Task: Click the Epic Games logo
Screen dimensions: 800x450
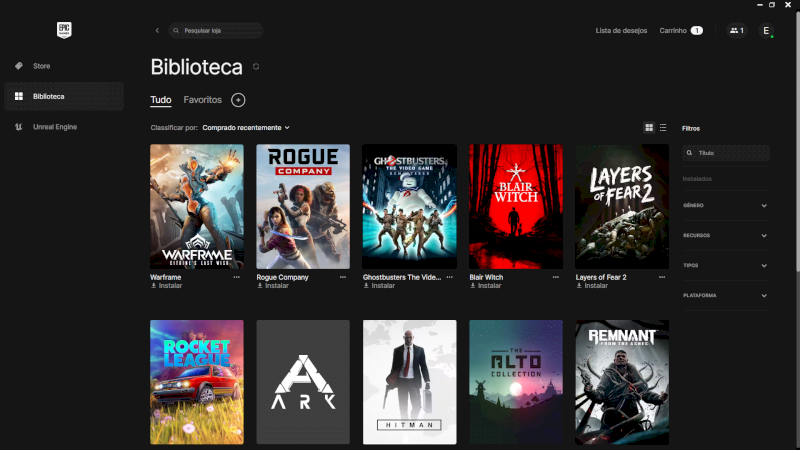Action: pos(64,30)
